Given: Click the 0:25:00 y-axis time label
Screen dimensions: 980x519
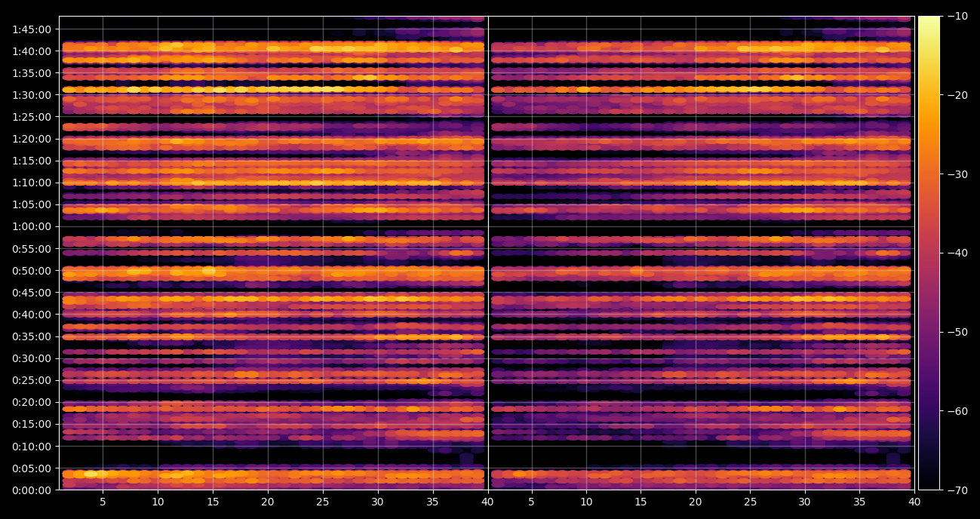Looking at the screenshot, I should tap(32, 380).
